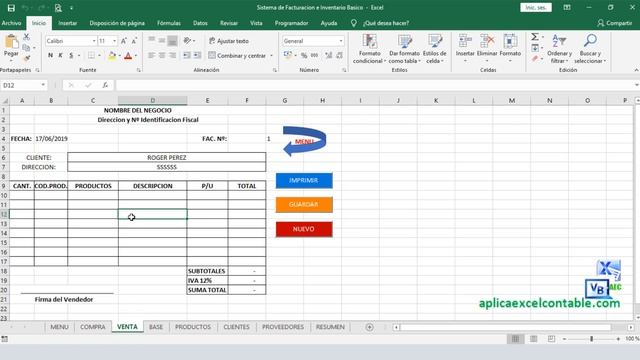The width and height of the screenshot is (640, 360).
Task: Open the Archivo menu
Action: pos(11,23)
